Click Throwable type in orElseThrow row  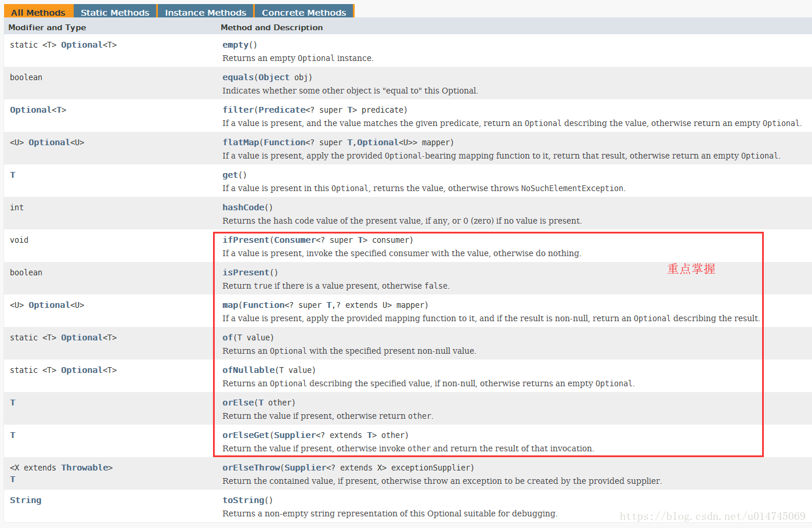(x=84, y=468)
